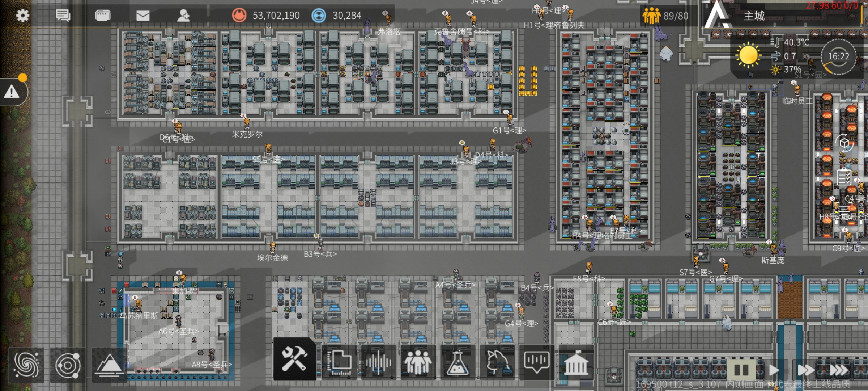Tap the 40.3°C temperature reading

(x=796, y=42)
